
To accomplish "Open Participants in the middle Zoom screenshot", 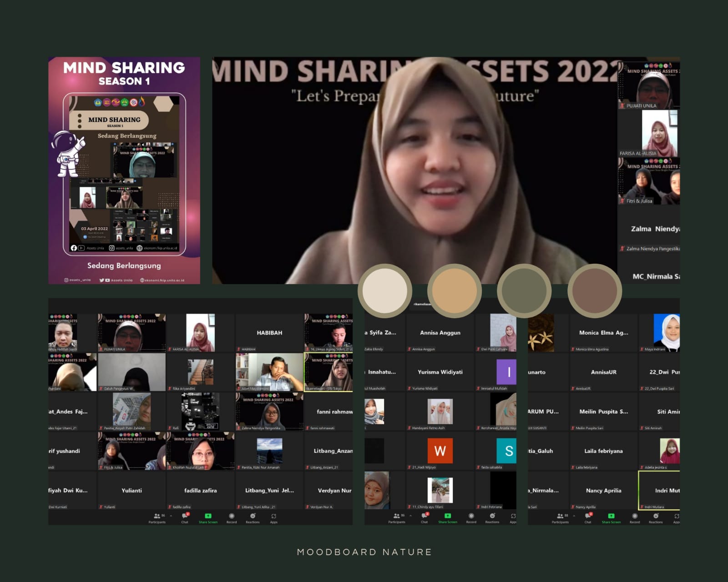I will coord(397,518).
